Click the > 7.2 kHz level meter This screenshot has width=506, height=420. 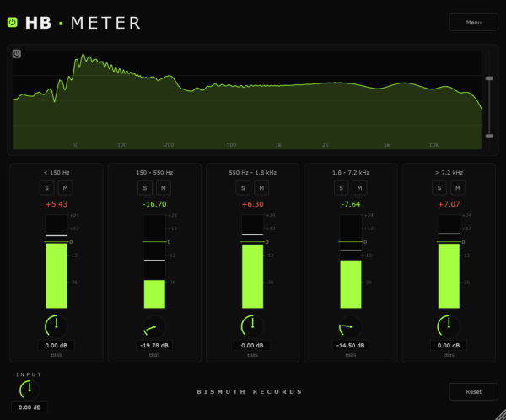[449, 261]
